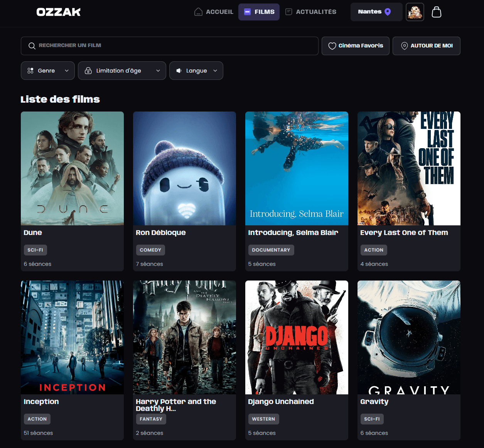Go to the Films tab
484x448 pixels.
point(259,12)
